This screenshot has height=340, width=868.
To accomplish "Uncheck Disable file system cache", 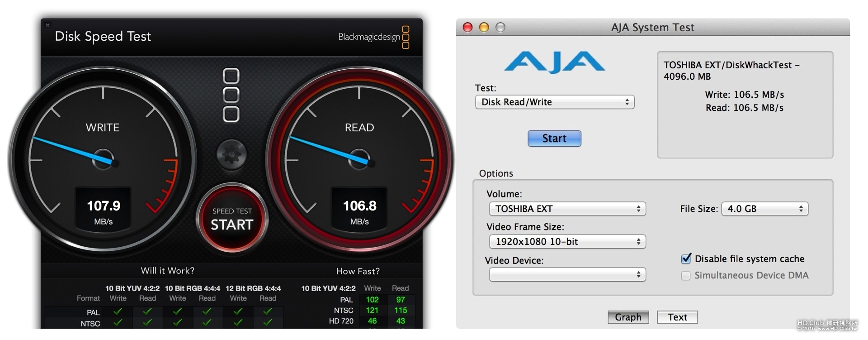I will 686,259.
